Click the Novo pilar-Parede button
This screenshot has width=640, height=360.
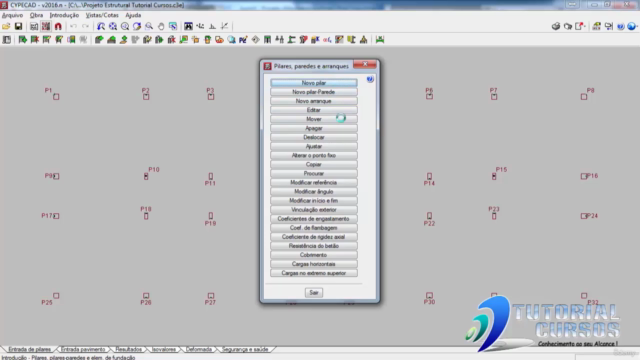(313, 92)
